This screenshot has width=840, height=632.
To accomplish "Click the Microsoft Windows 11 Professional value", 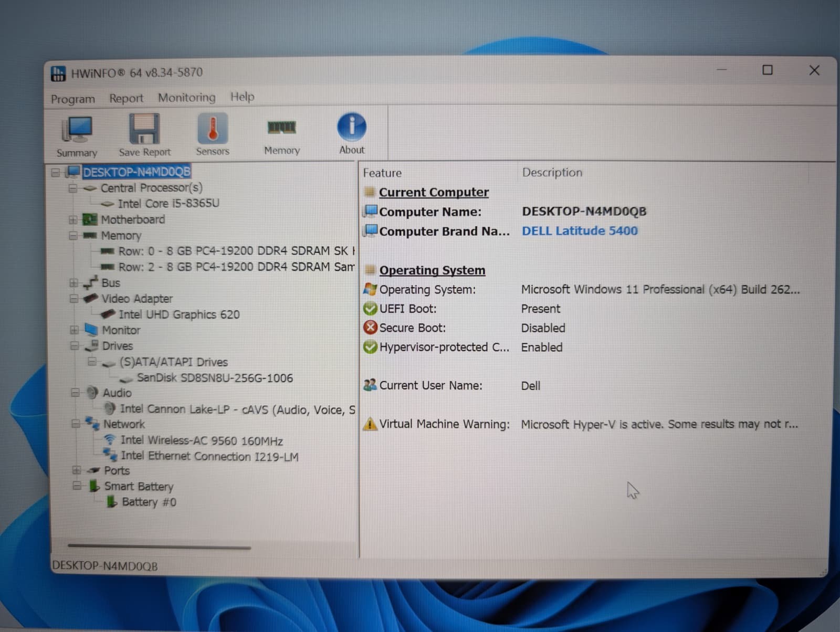I will 660,289.
